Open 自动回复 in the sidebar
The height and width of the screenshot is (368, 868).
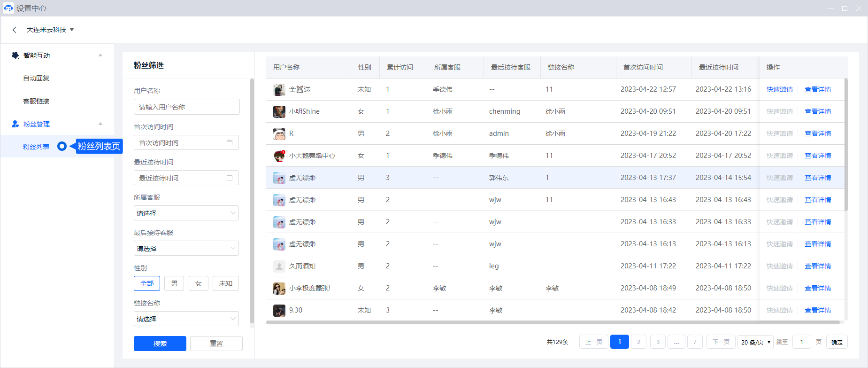tap(37, 78)
